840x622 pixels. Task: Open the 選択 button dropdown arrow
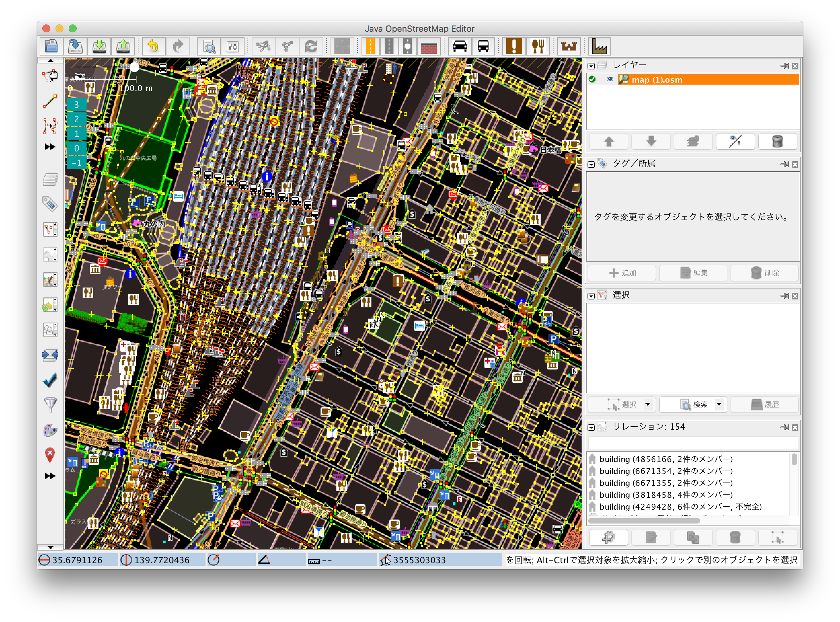coord(648,405)
